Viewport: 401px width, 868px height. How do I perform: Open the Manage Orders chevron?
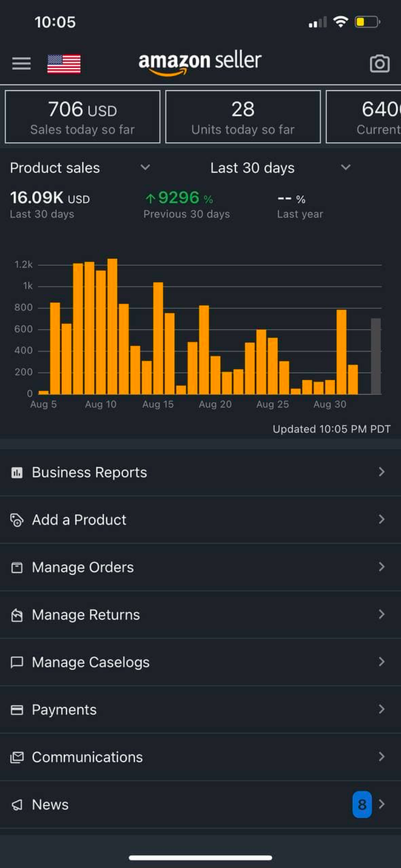pyautogui.click(x=381, y=567)
